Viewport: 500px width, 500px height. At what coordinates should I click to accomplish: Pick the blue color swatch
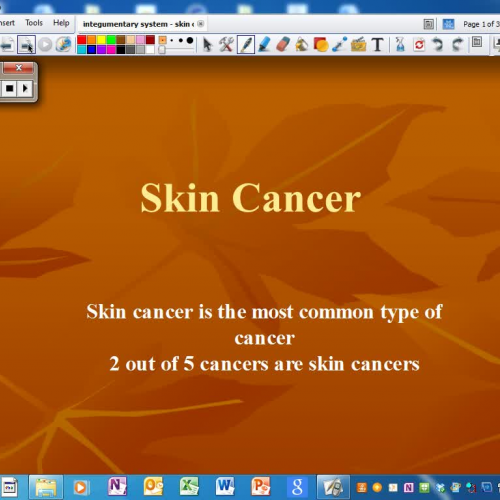point(91,49)
